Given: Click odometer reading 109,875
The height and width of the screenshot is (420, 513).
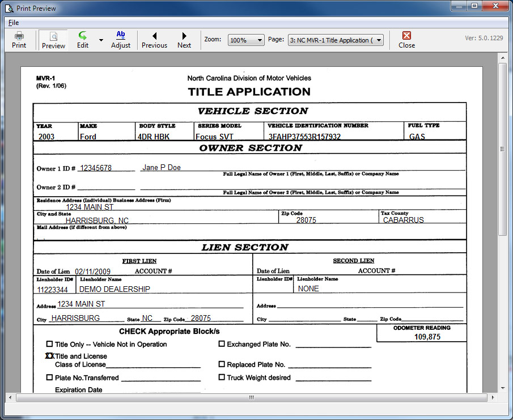Looking at the screenshot, I should click(427, 337).
